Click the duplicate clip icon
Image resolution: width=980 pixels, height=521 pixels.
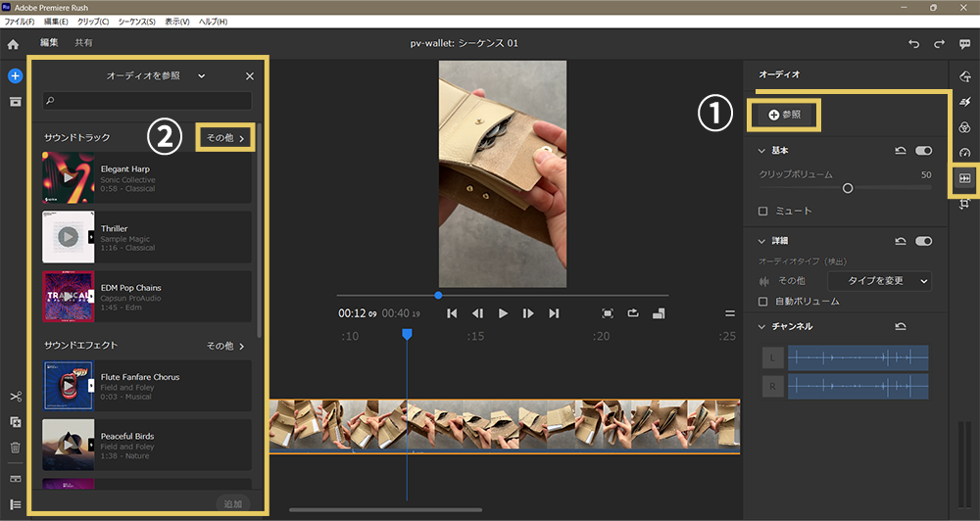click(x=16, y=422)
